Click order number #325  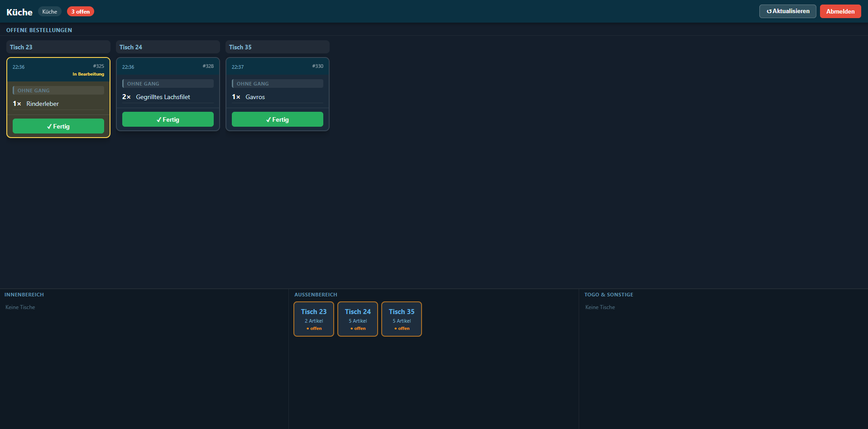(99, 66)
